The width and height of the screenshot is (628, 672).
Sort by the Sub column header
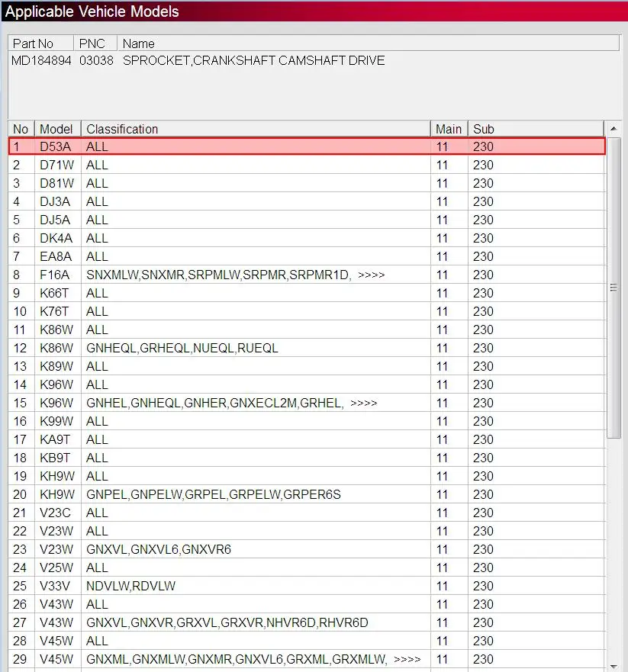tap(536, 129)
